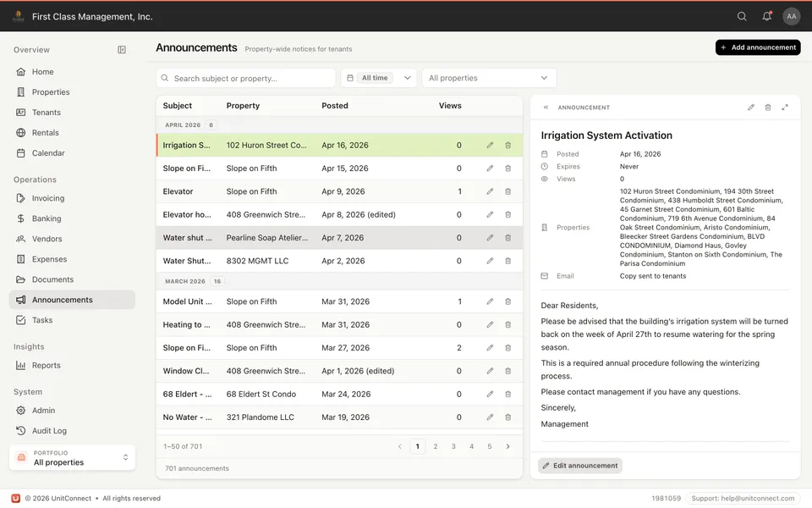
Task: Open Banking in sidebar
Action: (72, 218)
